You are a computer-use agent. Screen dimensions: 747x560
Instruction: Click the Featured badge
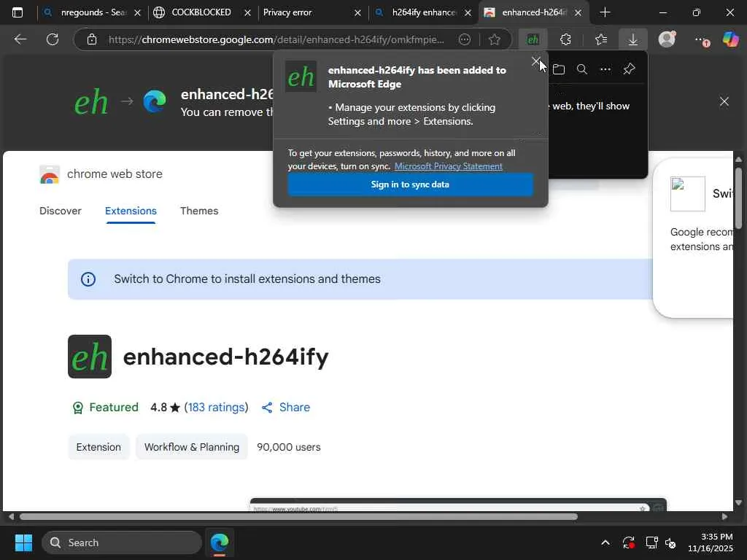pyautogui.click(x=105, y=408)
